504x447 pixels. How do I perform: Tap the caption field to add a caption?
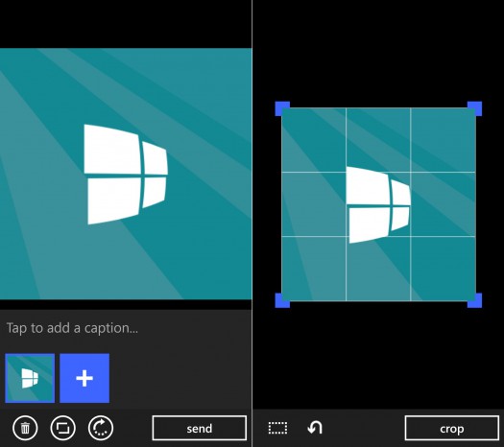[x=126, y=328]
